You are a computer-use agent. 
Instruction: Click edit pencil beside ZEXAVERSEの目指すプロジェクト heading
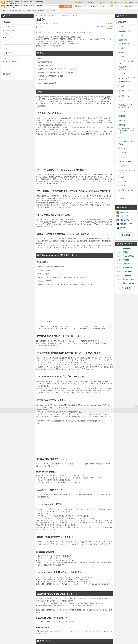(x=76, y=594)
